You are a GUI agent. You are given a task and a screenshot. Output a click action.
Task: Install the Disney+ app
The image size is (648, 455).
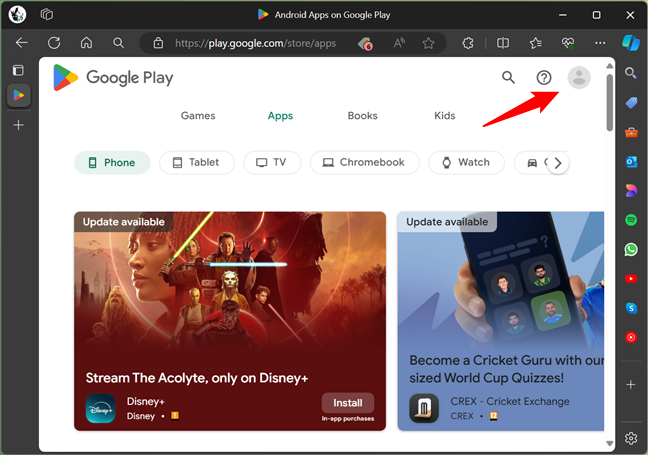[348, 403]
